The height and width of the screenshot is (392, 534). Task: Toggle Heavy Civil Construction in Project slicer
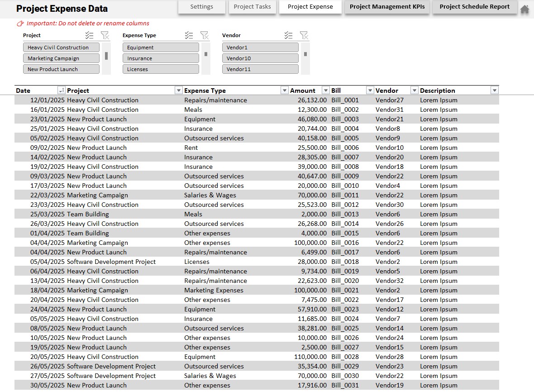(x=61, y=47)
